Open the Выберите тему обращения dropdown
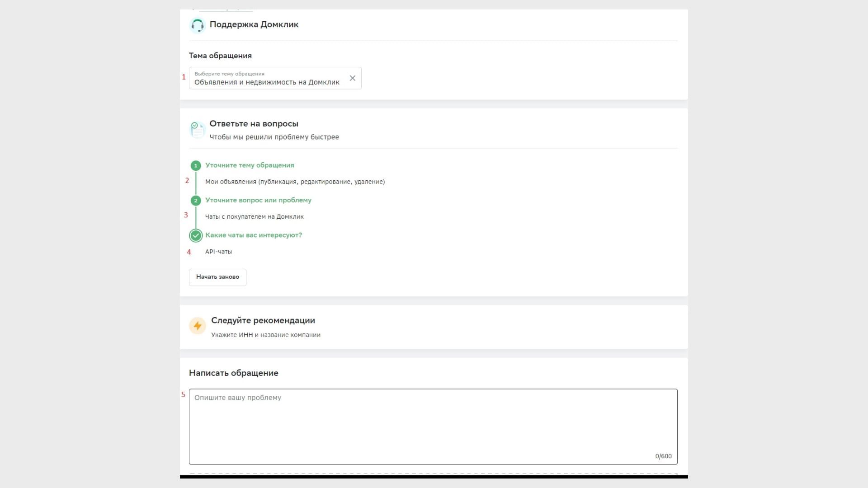The image size is (868, 488). 275,78
